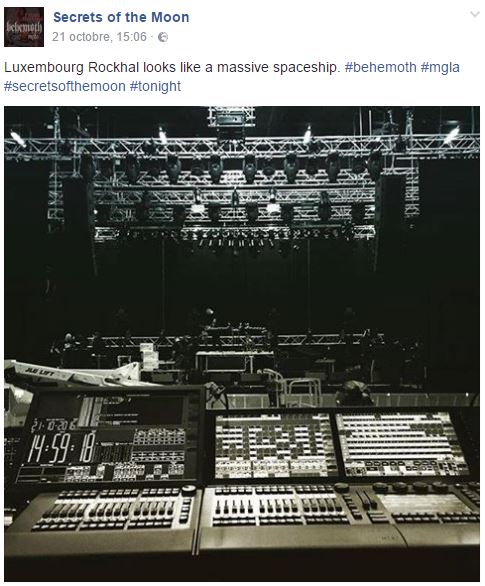
Task: Click the 14:59:18 clock readout in the photo
Action: coord(62,448)
